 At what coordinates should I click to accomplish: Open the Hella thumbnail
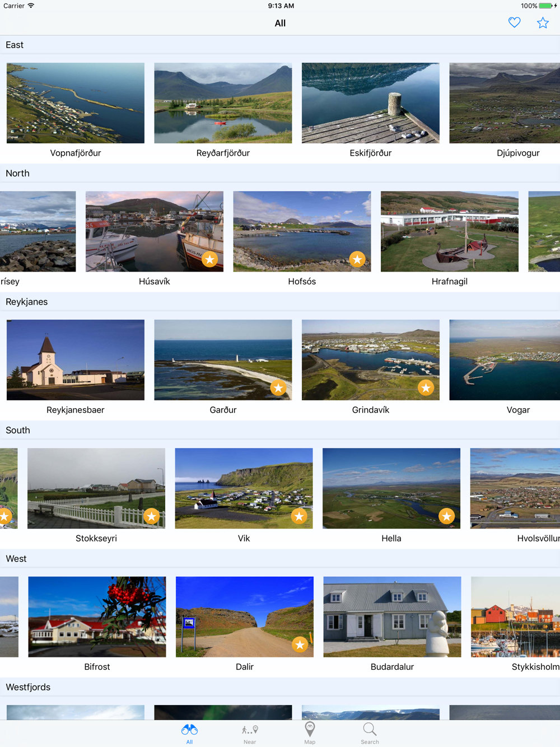click(391, 488)
